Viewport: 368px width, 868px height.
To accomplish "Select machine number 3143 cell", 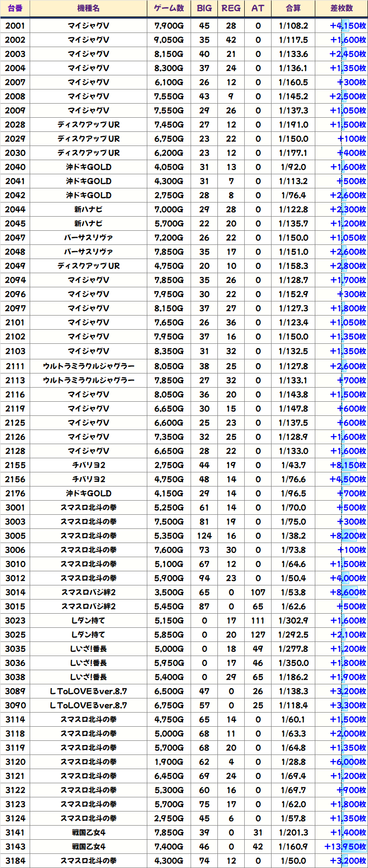I will coord(15,847).
